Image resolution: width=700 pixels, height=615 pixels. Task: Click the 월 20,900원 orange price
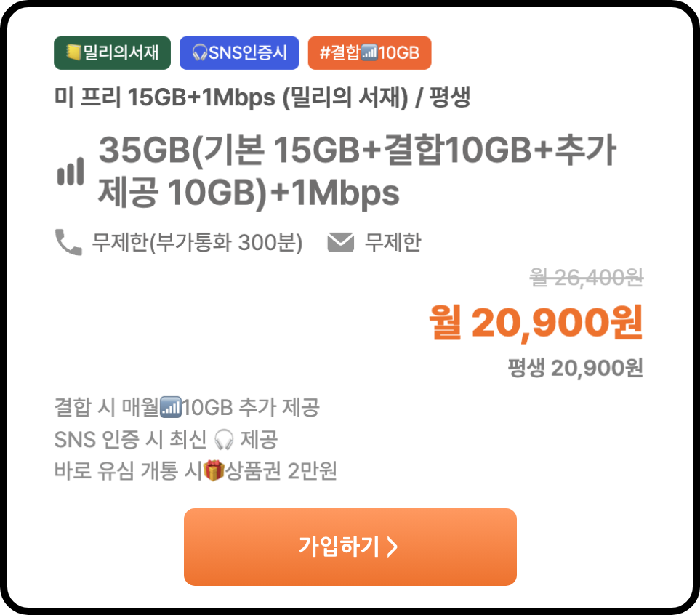coord(536,323)
